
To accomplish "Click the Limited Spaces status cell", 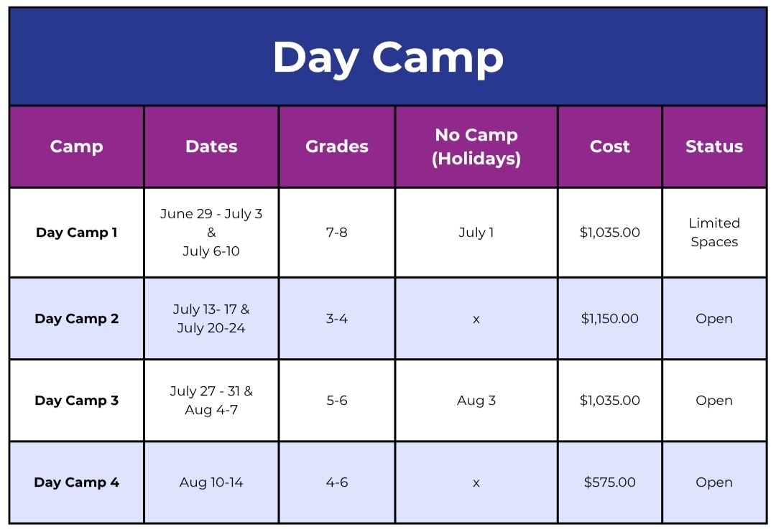I will [x=714, y=233].
